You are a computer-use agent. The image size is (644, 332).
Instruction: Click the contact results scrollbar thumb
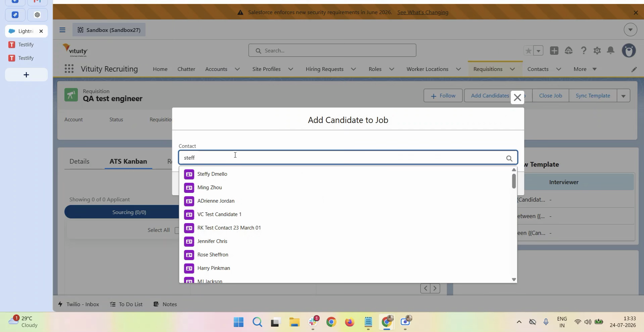click(x=514, y=181)
